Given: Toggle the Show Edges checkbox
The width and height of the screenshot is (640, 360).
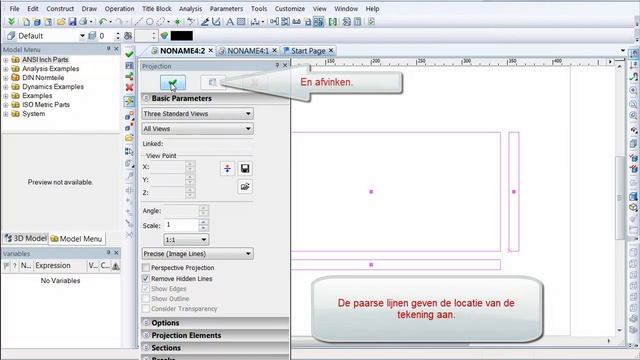Looking at the screenshot, I should coord(146,289).
